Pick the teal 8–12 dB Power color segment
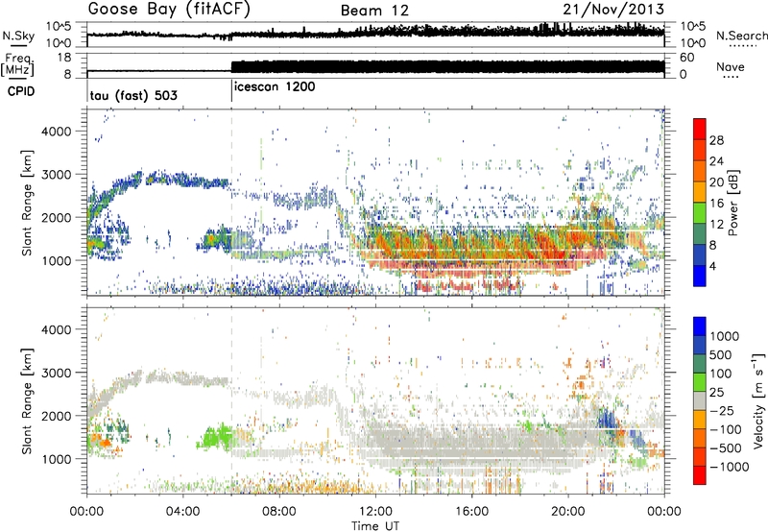768x532 pixels. pyautogui.click(x=700, y=234)
